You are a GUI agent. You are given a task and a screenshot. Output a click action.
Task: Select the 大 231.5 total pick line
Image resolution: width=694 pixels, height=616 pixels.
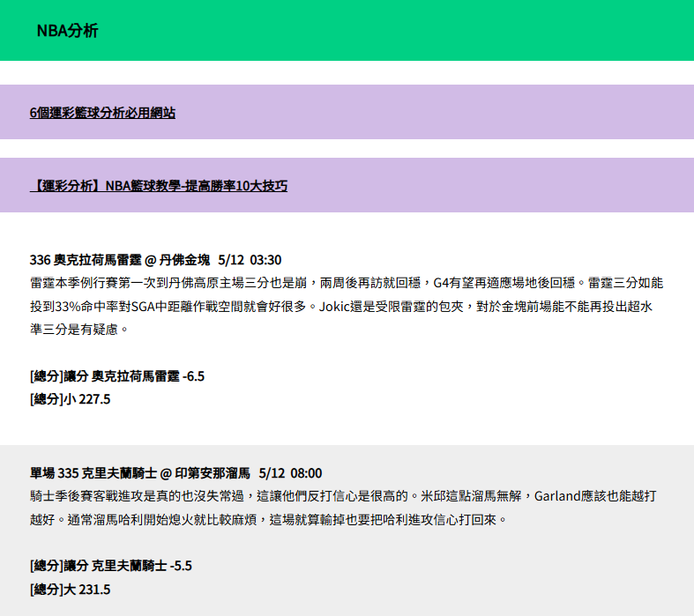[x=70, y=590]
